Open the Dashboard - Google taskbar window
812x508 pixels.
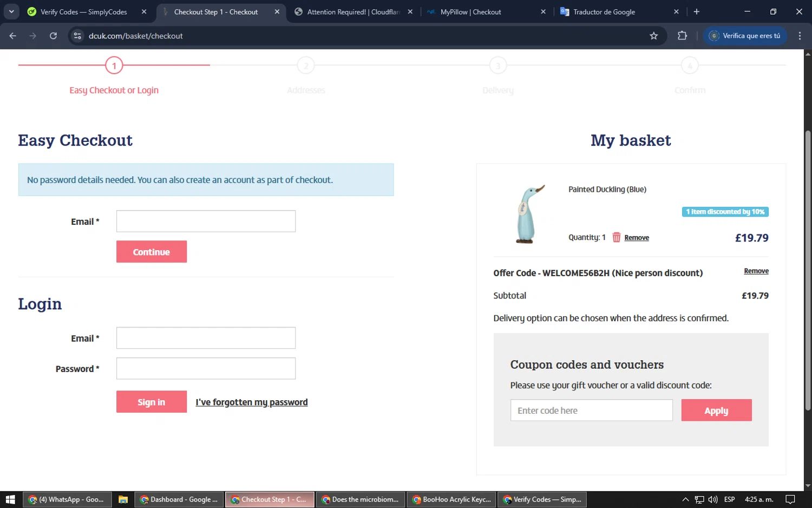pos(179,499)
